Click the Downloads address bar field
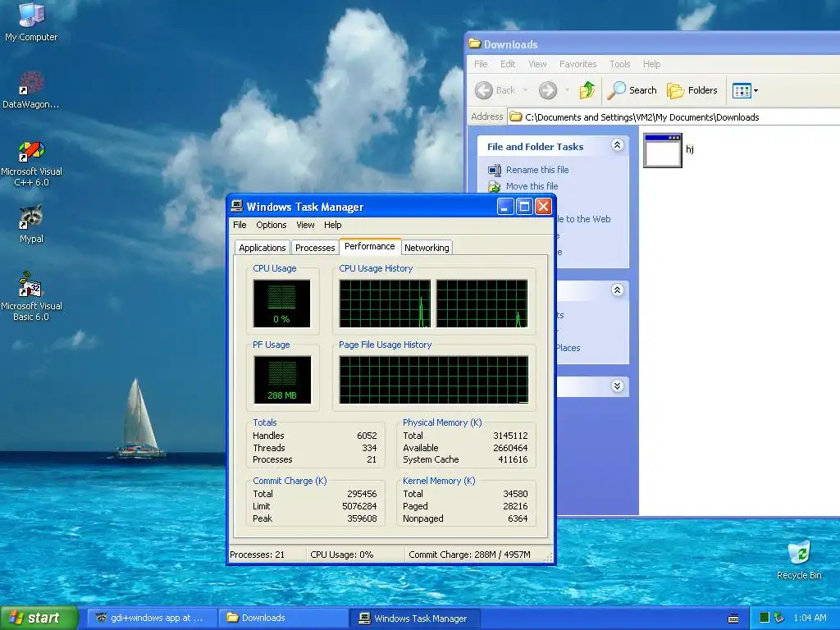Screen dimensions: 840x630 point(673,116)
